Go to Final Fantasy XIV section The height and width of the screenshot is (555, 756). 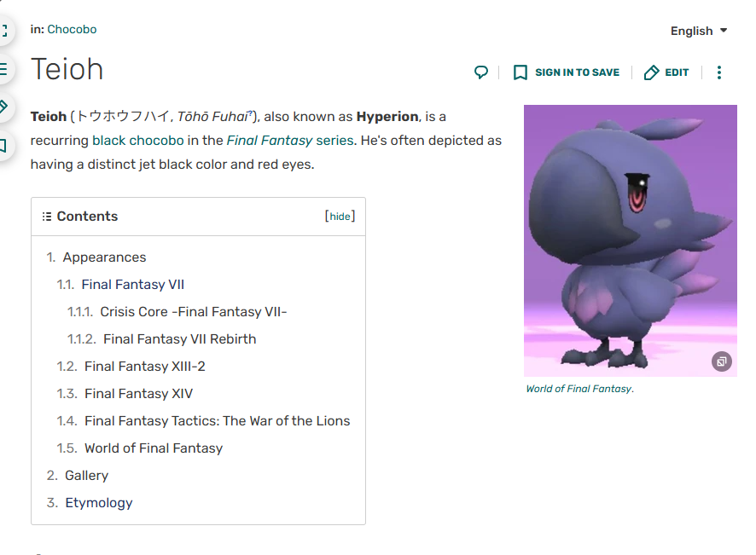[138, 394]
